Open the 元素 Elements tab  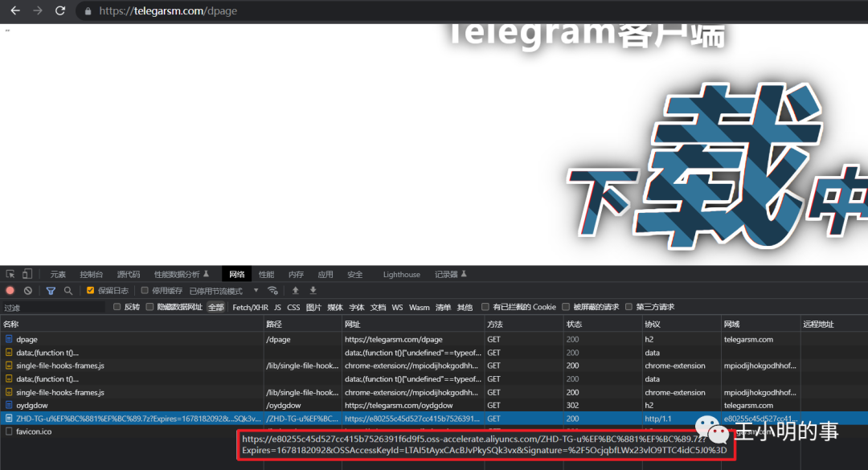click(x=58, y=275)
